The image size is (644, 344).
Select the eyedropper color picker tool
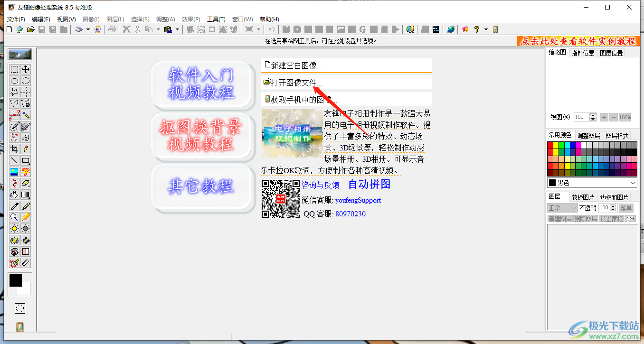click(15, 206)
